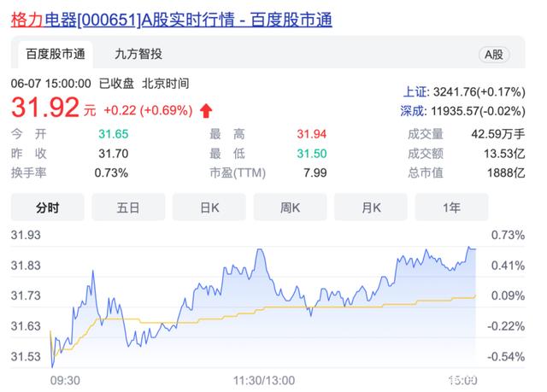Viewport: 547px width, 392px height.
Task: Select the 周K chart tab
Action: [x=291, y=208]
